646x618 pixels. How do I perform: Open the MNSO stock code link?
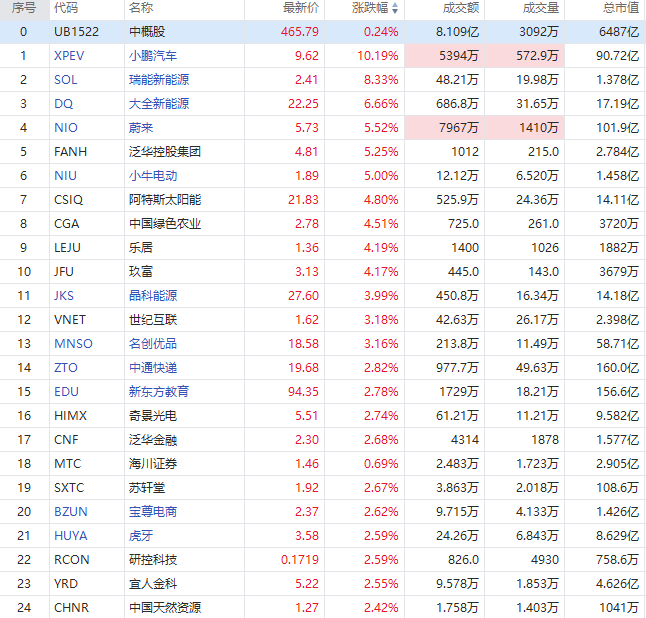point(73,344)
